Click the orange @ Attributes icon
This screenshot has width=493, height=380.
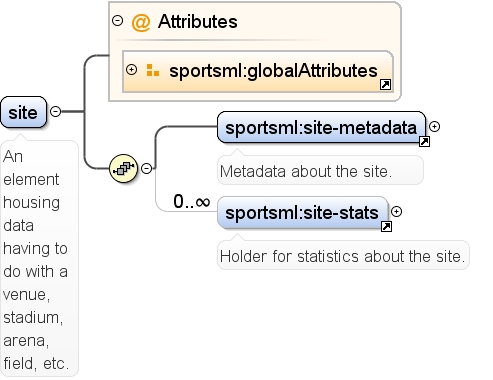point(141,22)
